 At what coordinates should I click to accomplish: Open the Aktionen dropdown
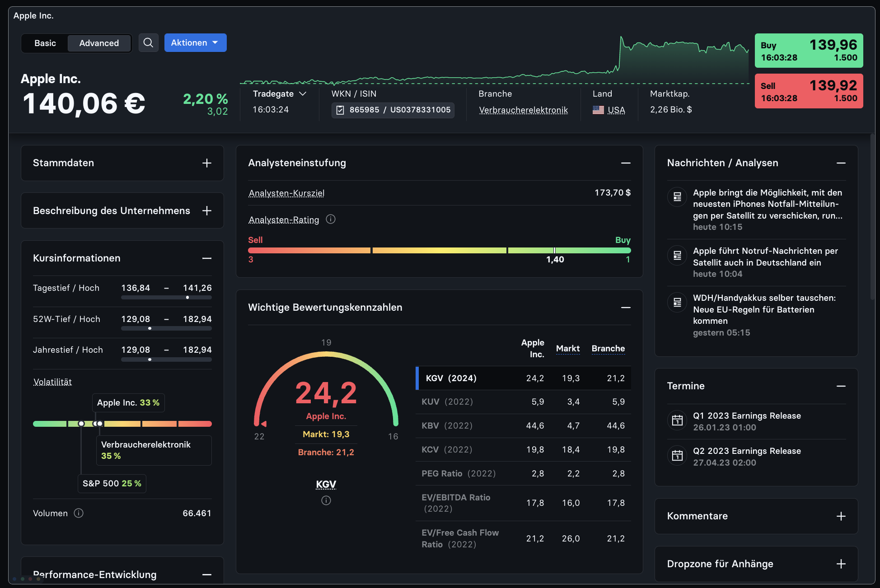195,42
